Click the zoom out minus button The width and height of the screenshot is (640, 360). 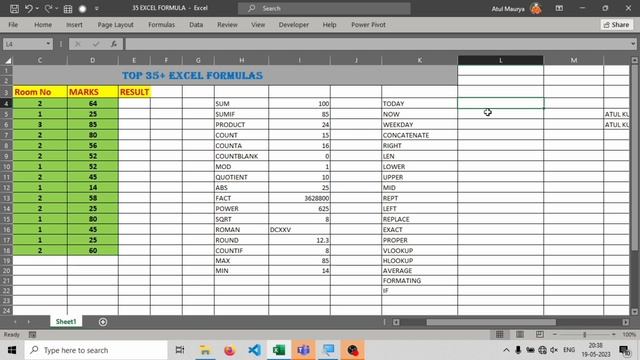555,334
